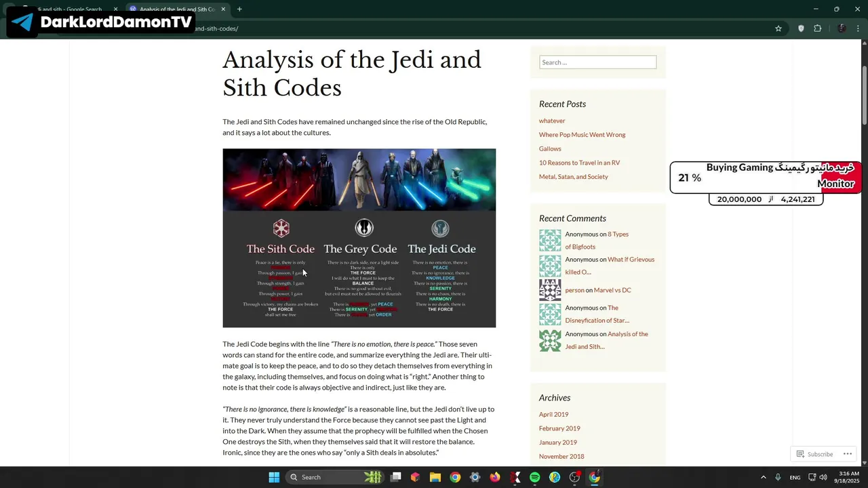Close the Google Search tab

115,9
